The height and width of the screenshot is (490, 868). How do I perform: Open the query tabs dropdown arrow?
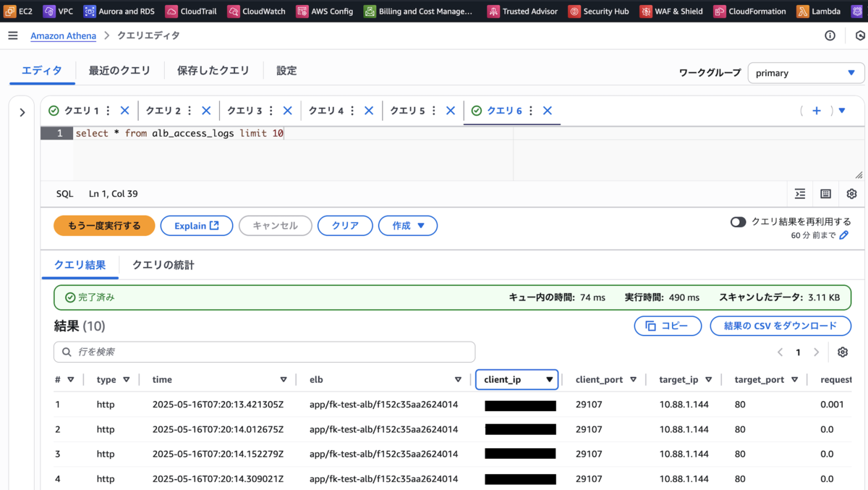pos(842,111)
